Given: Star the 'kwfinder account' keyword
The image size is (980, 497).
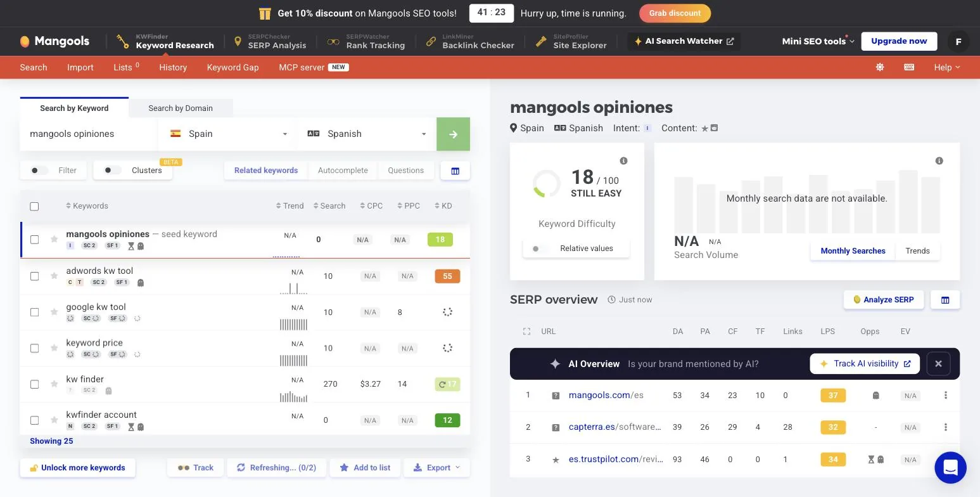Looking at the screenshot, I should coord(54,420).
